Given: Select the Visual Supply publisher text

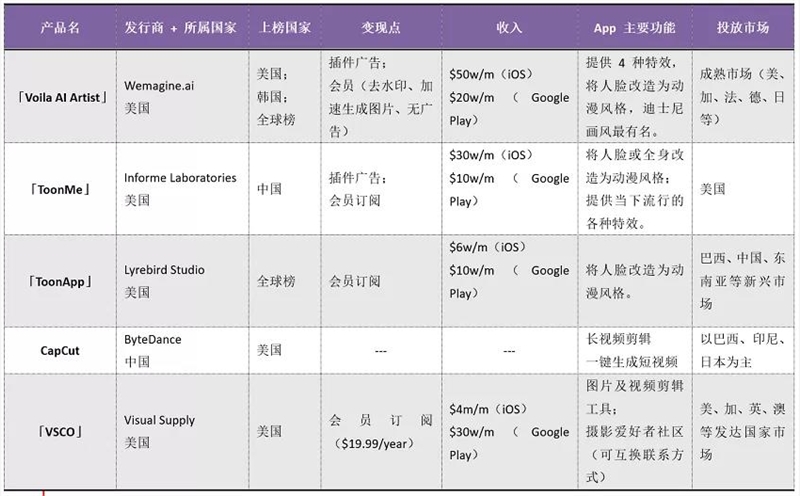Looking at the screenshot, I should (x=159, y=420).
